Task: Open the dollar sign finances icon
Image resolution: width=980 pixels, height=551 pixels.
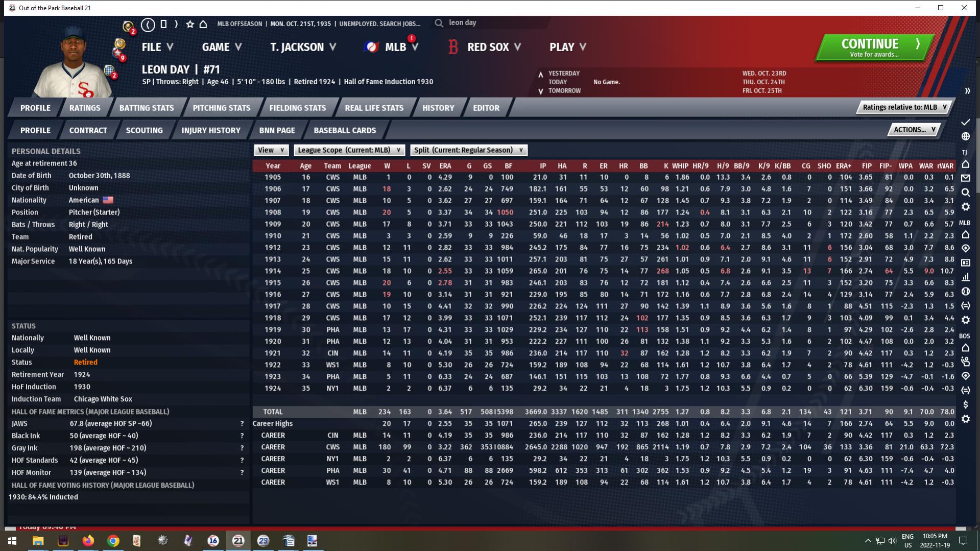Action: click(x=965, y=404)
